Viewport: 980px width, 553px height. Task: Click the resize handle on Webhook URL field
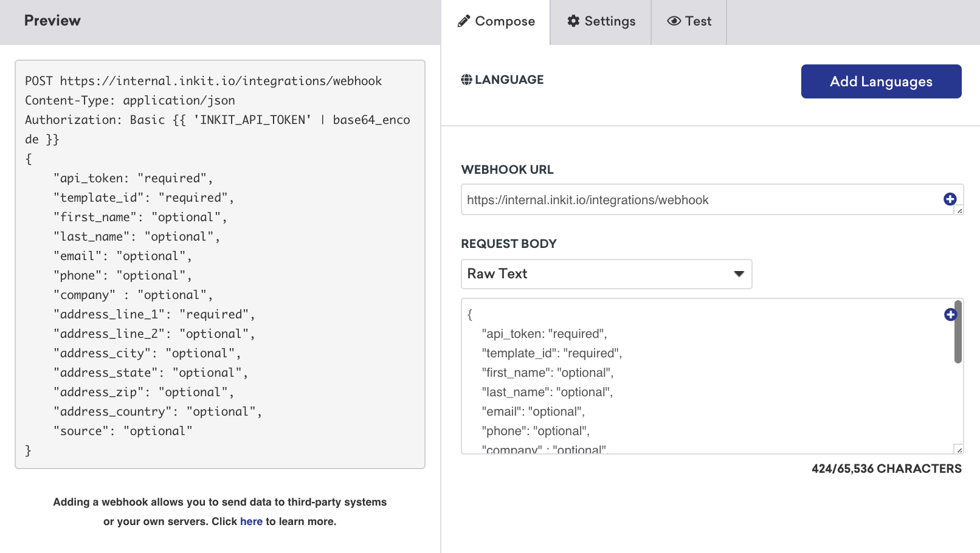click(958, 211)
